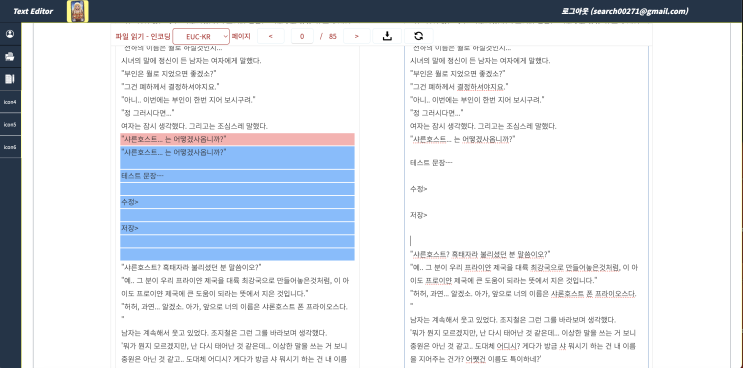The height and width of the screenshot is (368, 743).
Task: Click the page number field showing 0
Action: [x=302, y=36]
